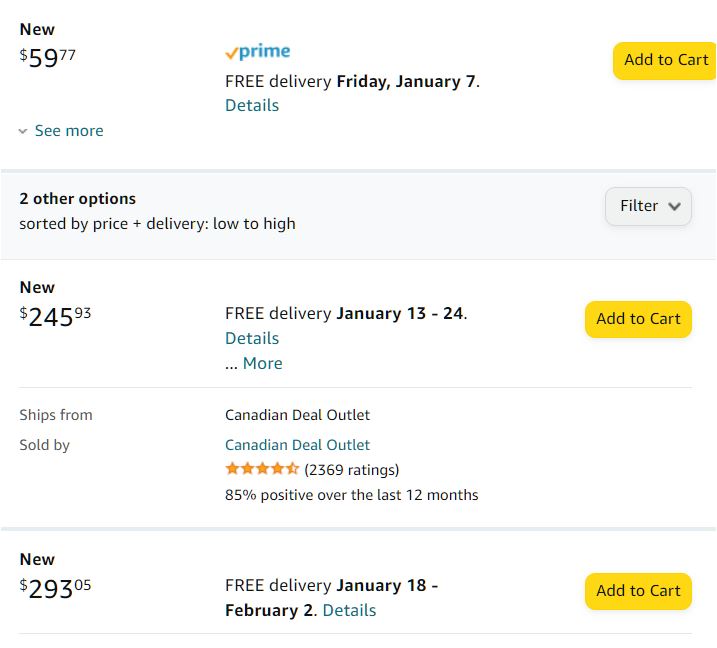Click the (2369 ratings) count
This screenshot has height=648, width=717.
[x=351, y=470]
